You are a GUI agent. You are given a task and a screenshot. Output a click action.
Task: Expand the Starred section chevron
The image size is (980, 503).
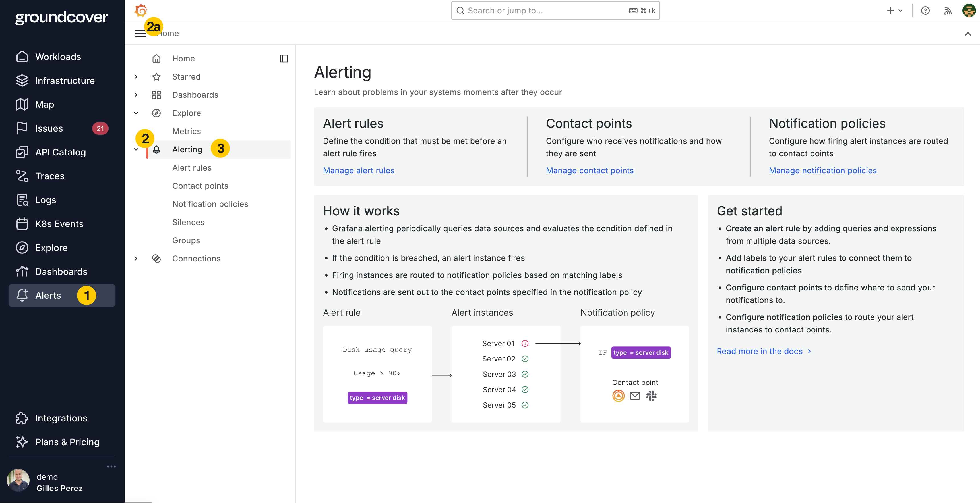tap(136, 77)
